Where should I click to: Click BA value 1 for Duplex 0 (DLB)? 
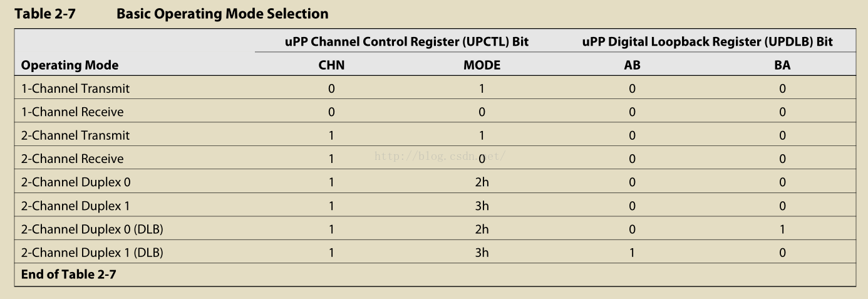tap(782, 229)
